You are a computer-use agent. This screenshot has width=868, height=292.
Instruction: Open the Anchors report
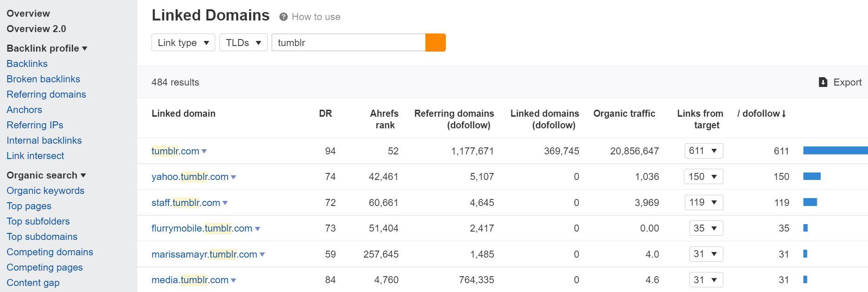24,110
